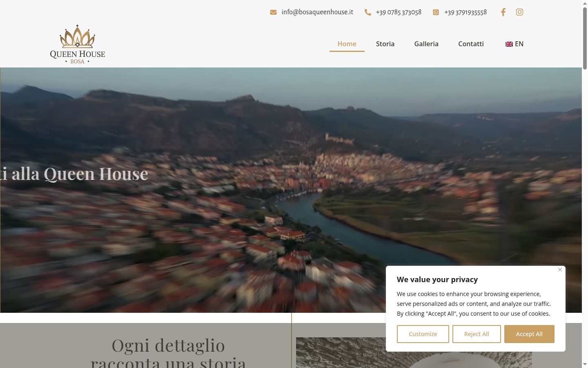Image resolution: width=588 pixels, height=368 pixels.
Task: Click the WhatsApp icon in the header
Action: coord(436,12)
